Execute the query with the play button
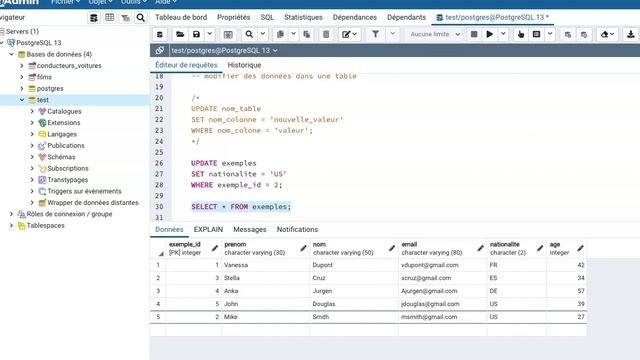640x360 pixels. 489,34
